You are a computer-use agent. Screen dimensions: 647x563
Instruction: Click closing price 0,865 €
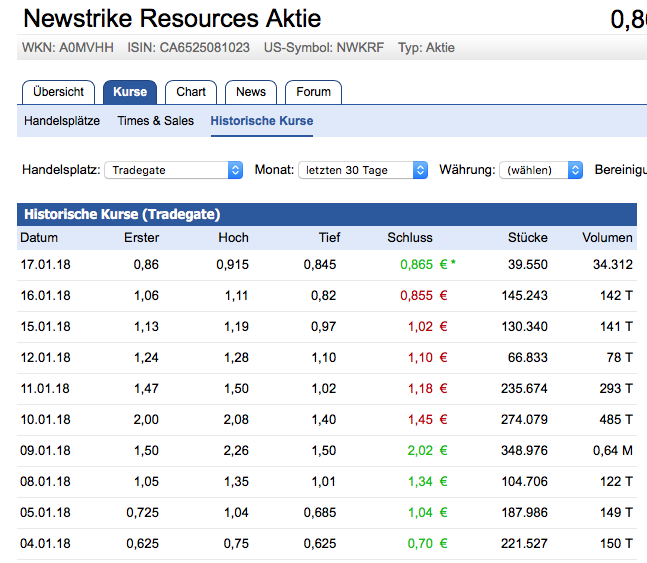click(x=424, y=265)
